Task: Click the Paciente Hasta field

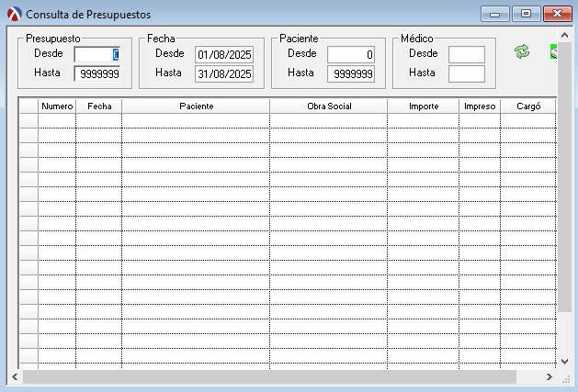Action: (x=350, y=73)
